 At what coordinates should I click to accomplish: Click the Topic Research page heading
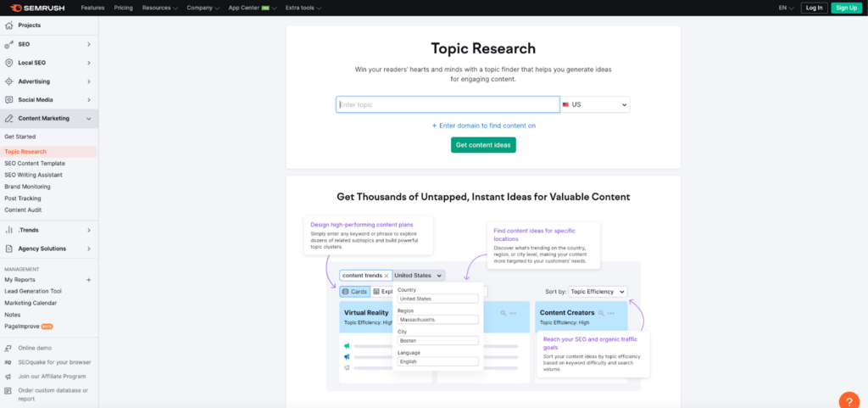483,48
